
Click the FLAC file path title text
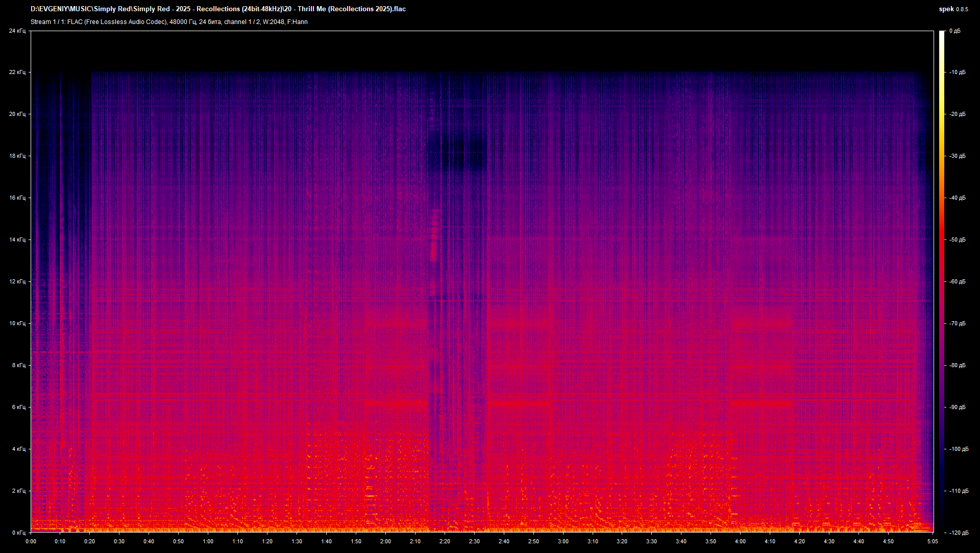coord(218,9)
